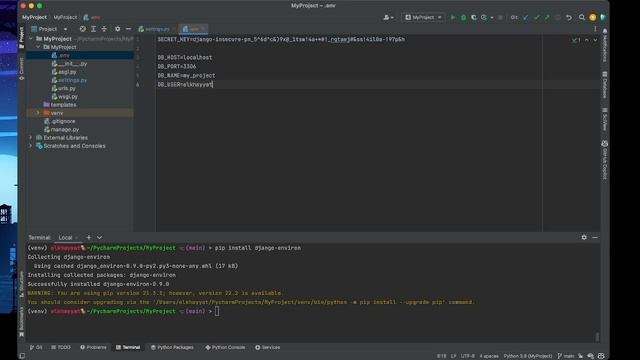The image size is (640, 360).
Task: Open inspections widget check mark in editor
Action: [576, 40]
